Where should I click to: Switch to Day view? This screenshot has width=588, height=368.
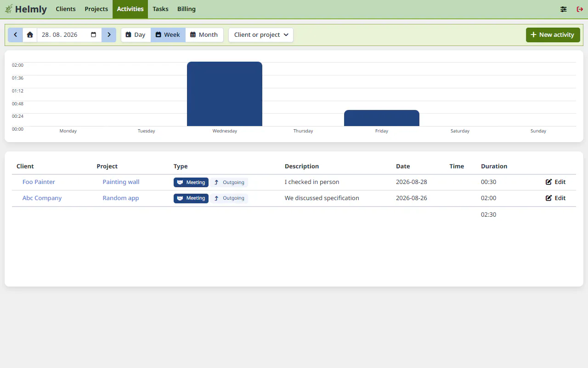[136, 35]
